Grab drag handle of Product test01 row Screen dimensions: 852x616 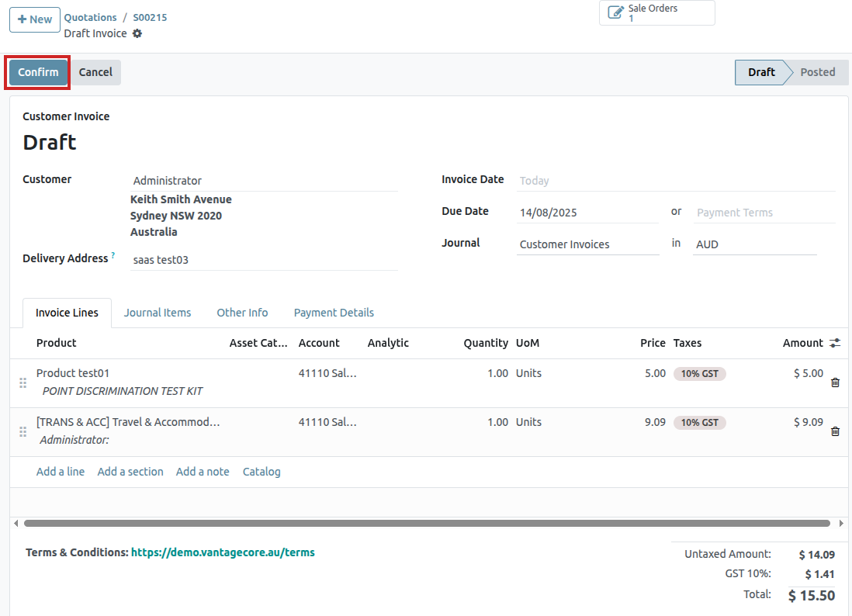(23, 382)
